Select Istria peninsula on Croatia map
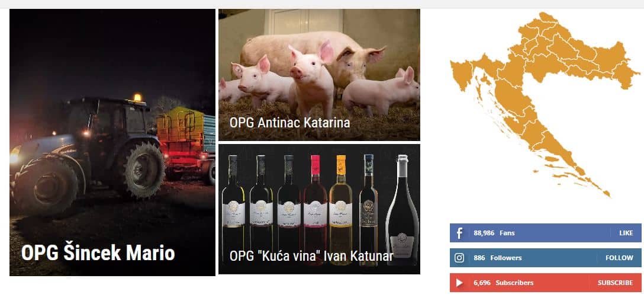 [x=462, y=75]
